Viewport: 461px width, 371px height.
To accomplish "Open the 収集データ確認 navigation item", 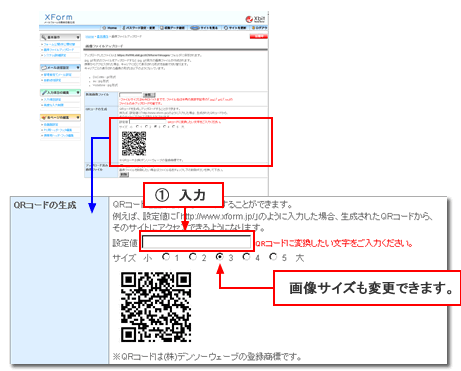I will click(175, 28).
